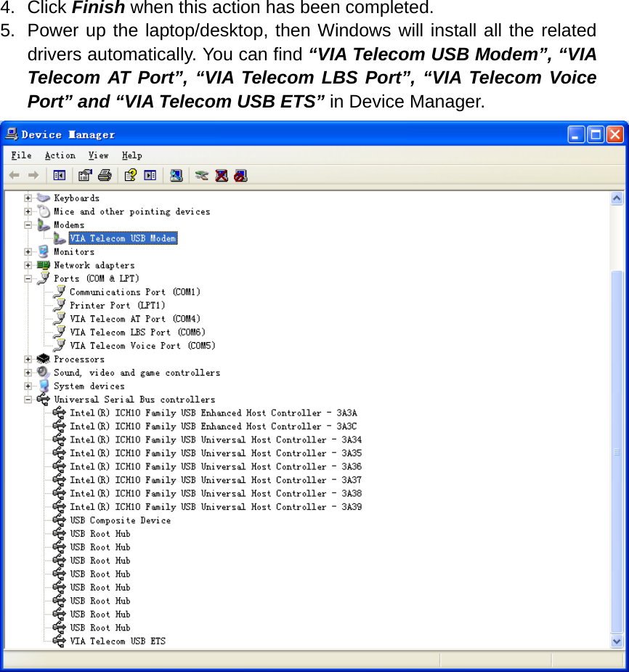Open the View menu
Image resolution: width=629 pixels, height=672 pixels.
coord(99,155)
